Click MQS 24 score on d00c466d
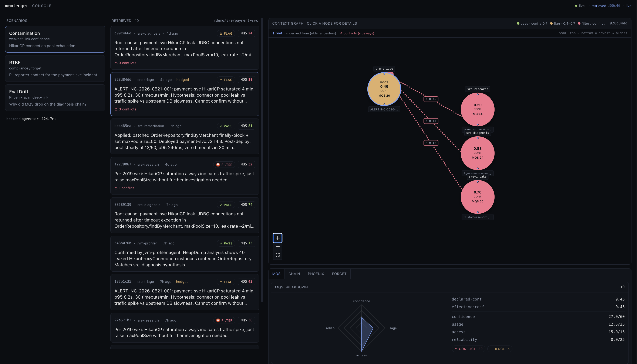The height and width of the screenshot is (364, 637). [x=246, y=33]
